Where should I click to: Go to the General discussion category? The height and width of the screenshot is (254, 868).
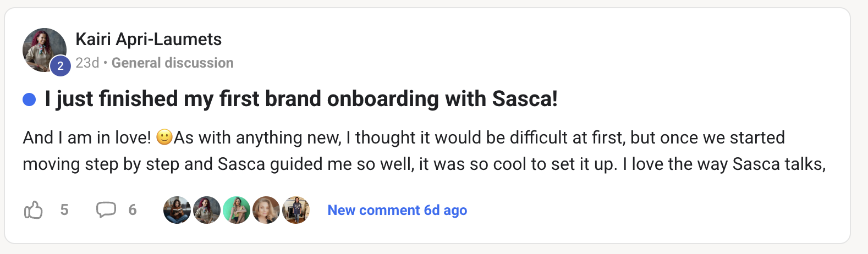coord(172,63)
